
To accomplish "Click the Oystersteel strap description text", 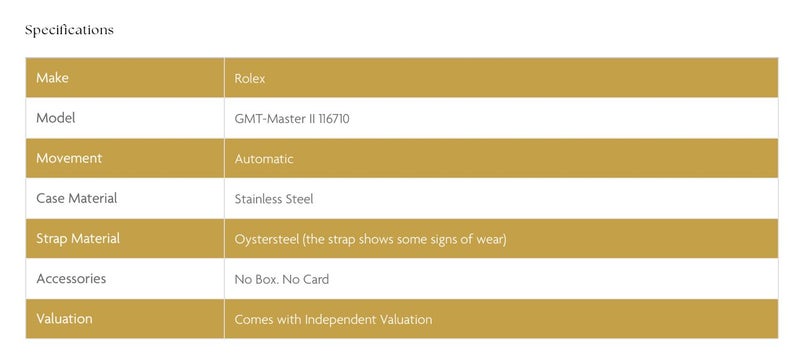I will point(370,239).
